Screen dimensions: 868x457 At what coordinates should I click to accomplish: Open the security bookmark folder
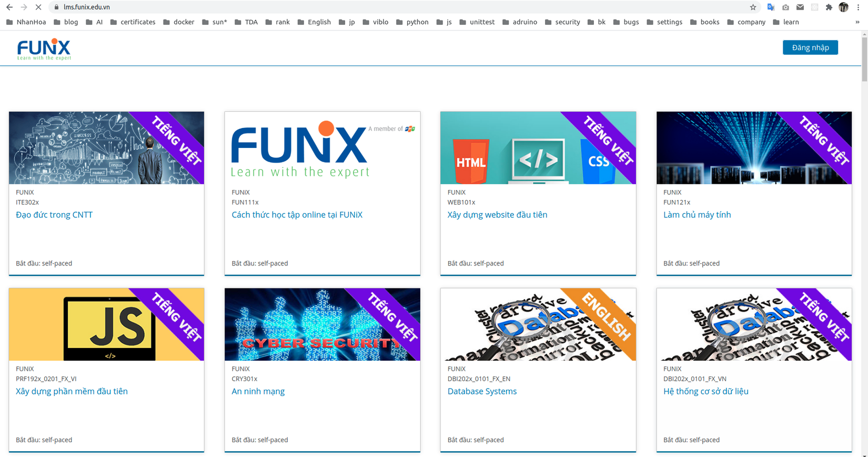tap(562, 22)
